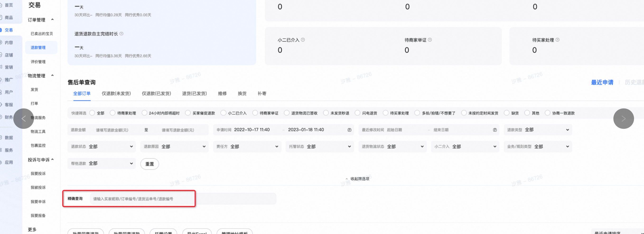The height and width of the screenshot is (234, 644).
Task: Click the 重置 reset button
Action: (149, 164)
